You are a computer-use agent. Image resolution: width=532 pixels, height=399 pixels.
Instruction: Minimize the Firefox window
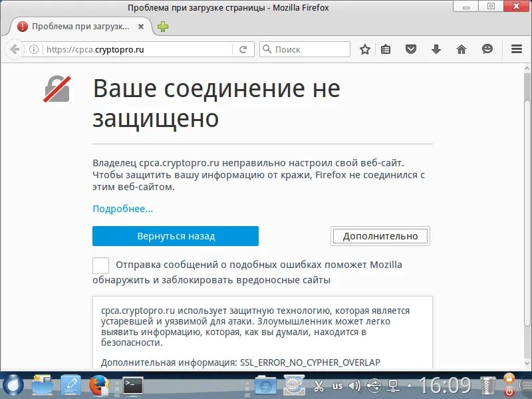tap(466, 7)
